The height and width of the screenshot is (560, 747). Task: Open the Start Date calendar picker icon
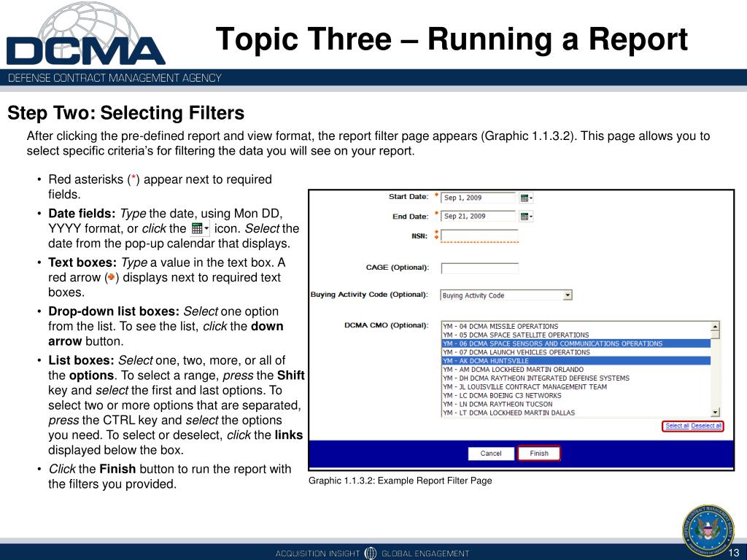526,198
